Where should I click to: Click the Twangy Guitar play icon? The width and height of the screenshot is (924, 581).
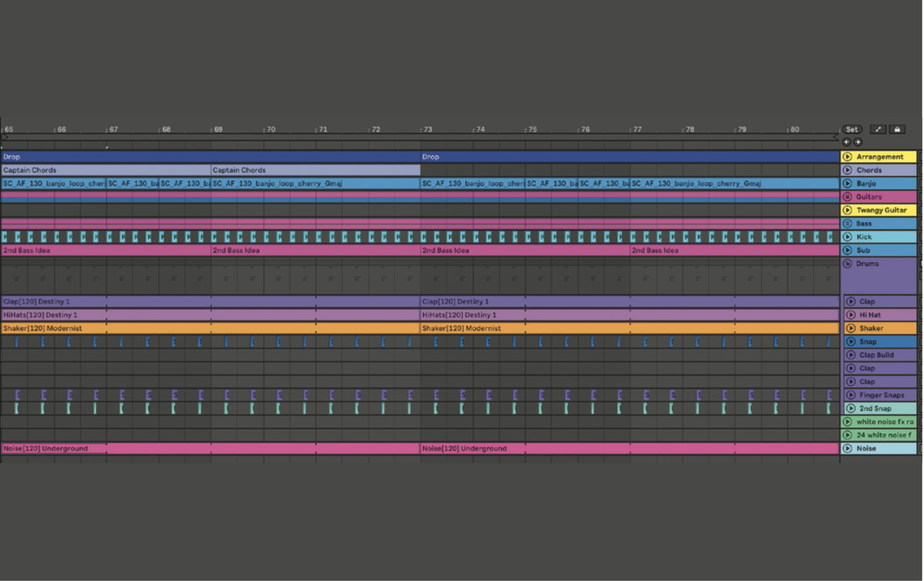[x=847, y=209]
